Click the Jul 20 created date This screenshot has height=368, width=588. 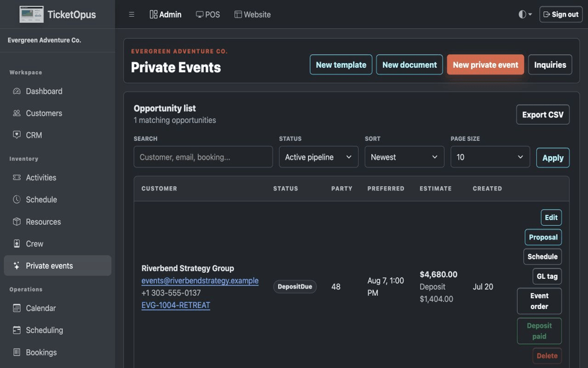pos(483,287)
